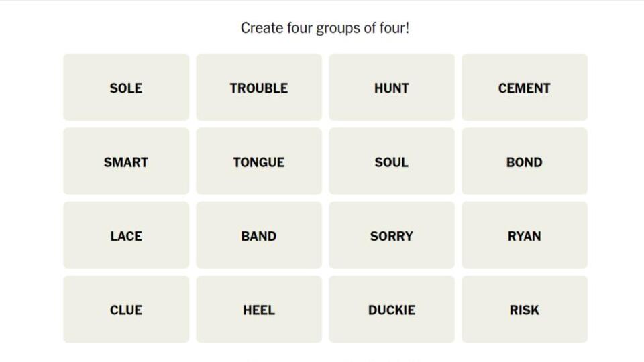Image resolution: width=644 pixels, height=362 pixels.
Task: Pick the BAND word card
Action: tap(259, 236)
